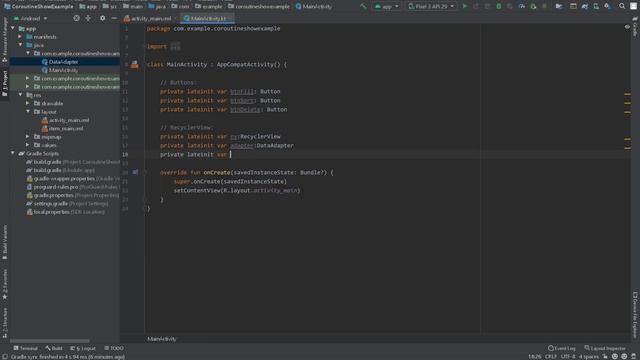Click Sync Project with Gradle Files icon
The height and width of the screenshot is (360, 640).
tap(585, 6)
